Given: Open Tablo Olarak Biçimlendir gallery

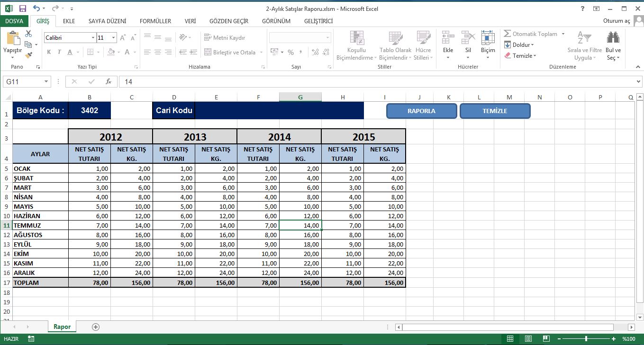Looking at the screenshot, I should 395,45.
